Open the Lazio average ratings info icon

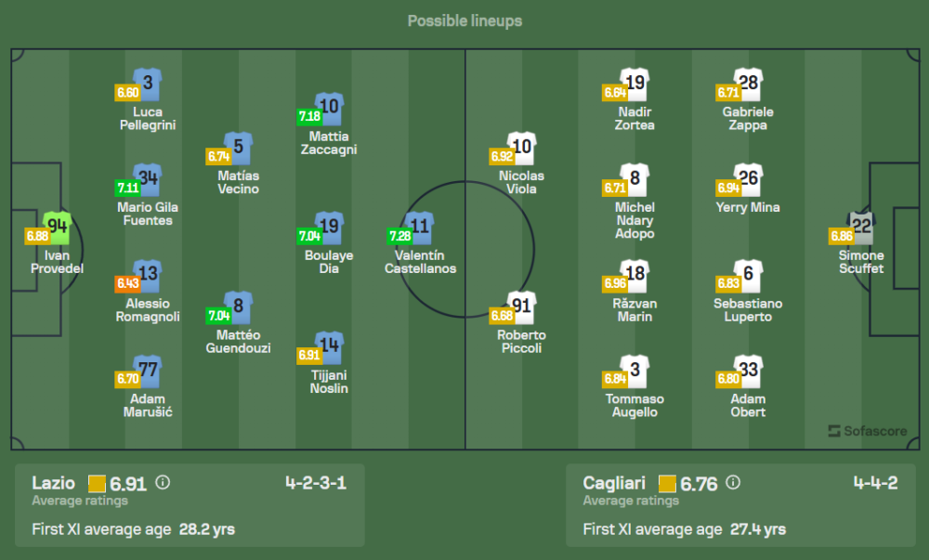pyautogui.click(x=163, y=483)
